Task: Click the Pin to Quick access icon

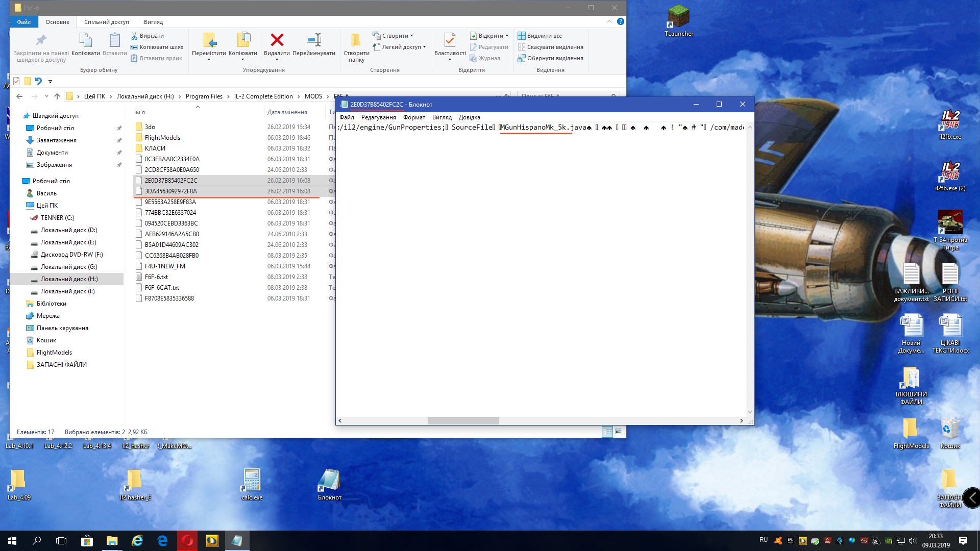Action: [x=41, y=40]
